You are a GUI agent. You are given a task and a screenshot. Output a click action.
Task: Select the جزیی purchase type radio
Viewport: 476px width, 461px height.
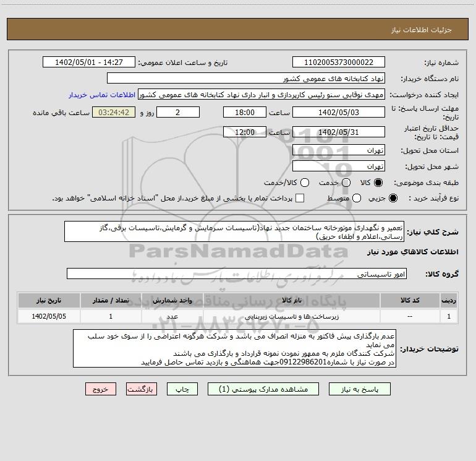pyautogui.click(x=393, y=198)
